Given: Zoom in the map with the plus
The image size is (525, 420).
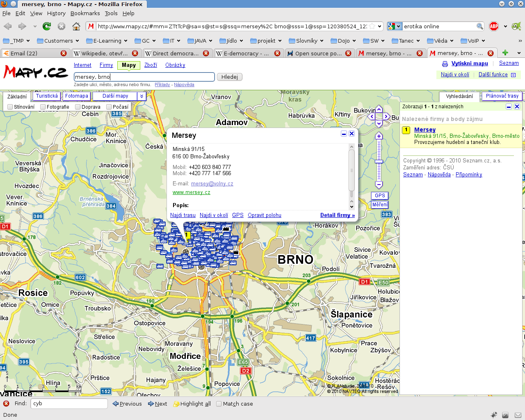Looking at the screenshot, I should [379, 136].
